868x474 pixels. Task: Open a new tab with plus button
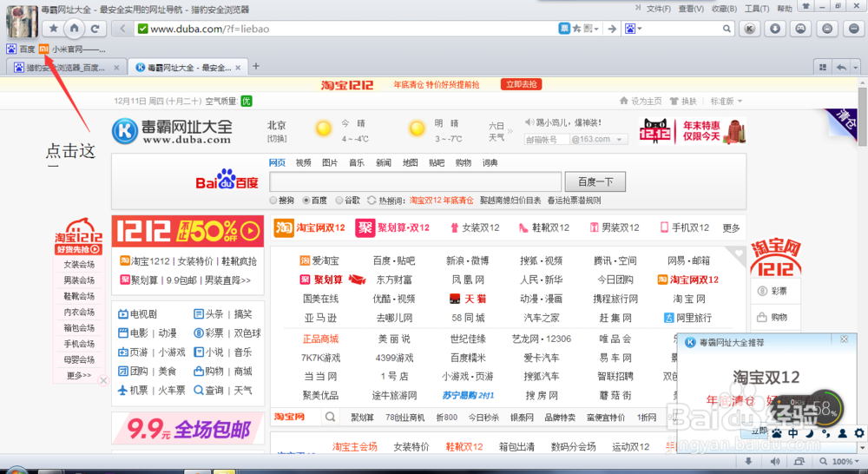[x=256, y=67]
